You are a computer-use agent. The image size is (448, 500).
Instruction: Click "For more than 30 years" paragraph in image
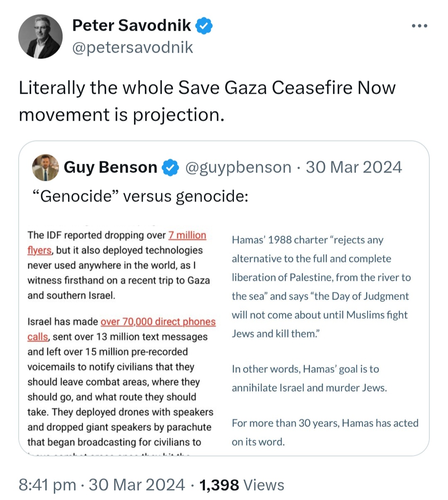325,432
